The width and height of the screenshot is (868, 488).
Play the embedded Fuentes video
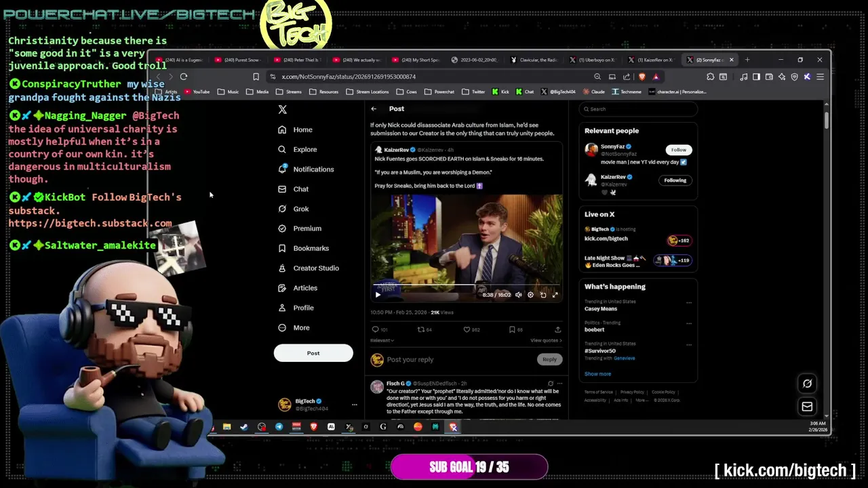(378, 295)
